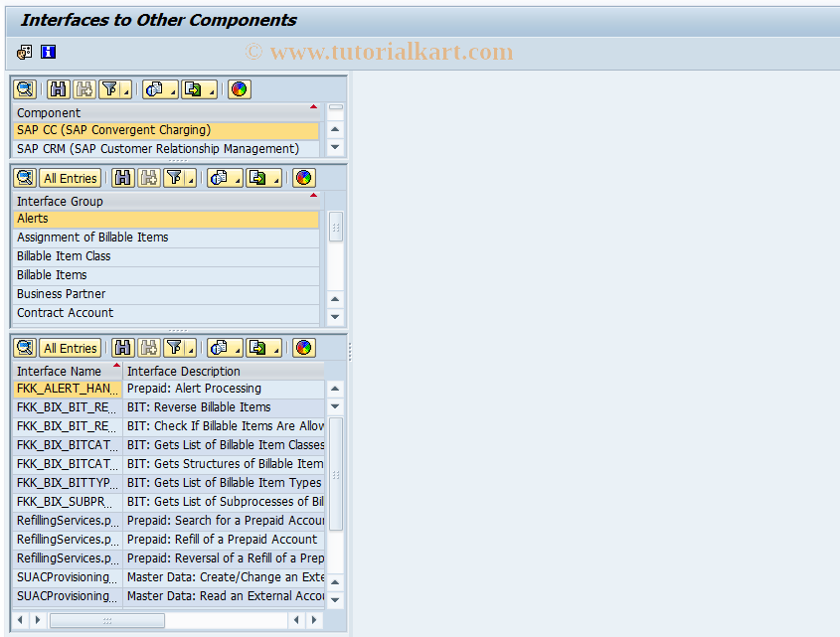The width and height of the screenshot is (840, 637).
Task: Click Details icon in Component toolbar
Action: 25,88
